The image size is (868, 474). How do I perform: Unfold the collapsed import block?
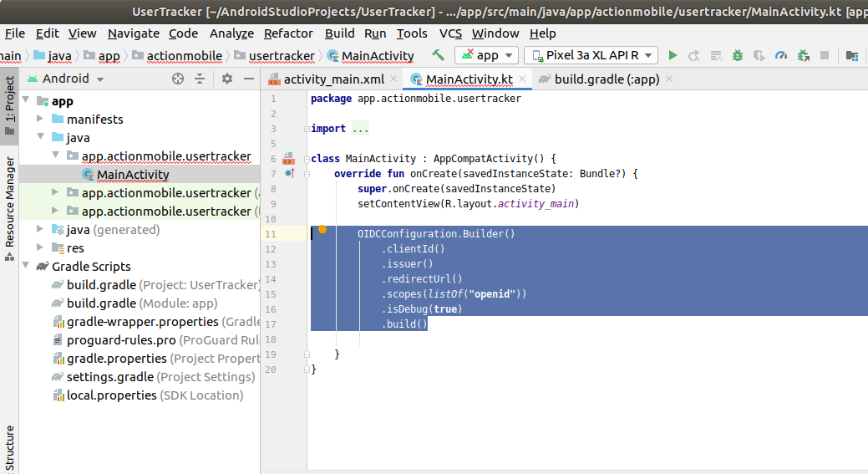[x=307, y=129]
